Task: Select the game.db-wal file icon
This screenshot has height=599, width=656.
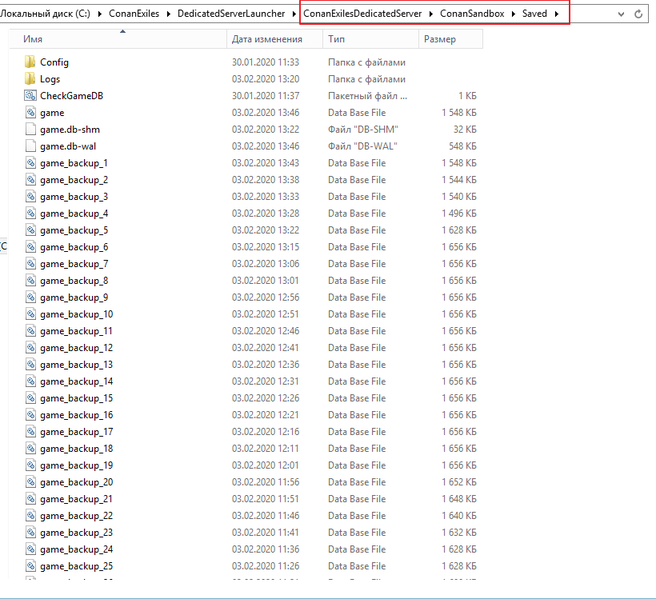Action: [x=31, y=146]
